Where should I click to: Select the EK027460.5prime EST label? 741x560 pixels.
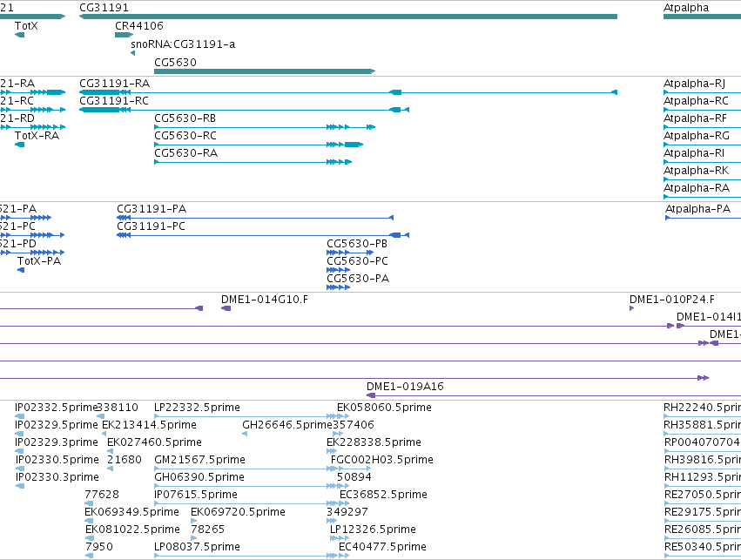[x=154, y=442]
